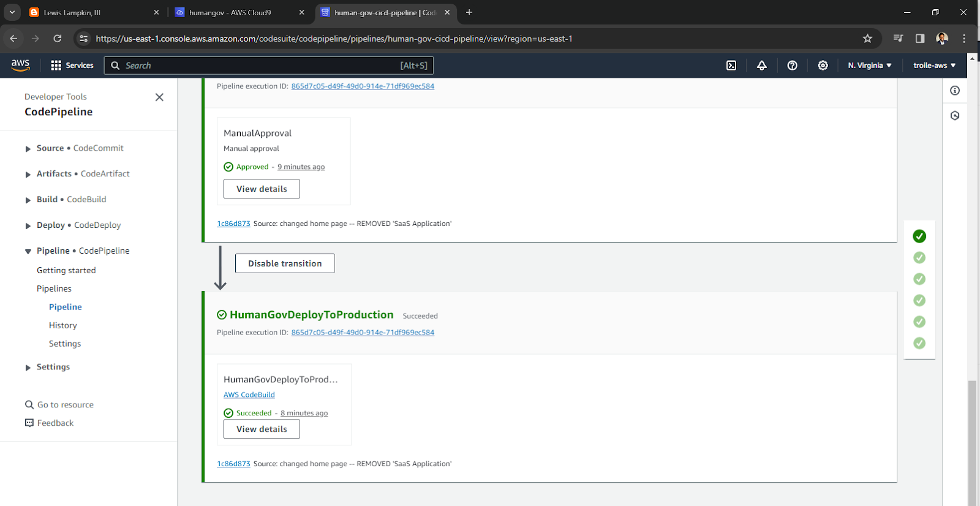Focus the AWS Search field

click(269, 66)
